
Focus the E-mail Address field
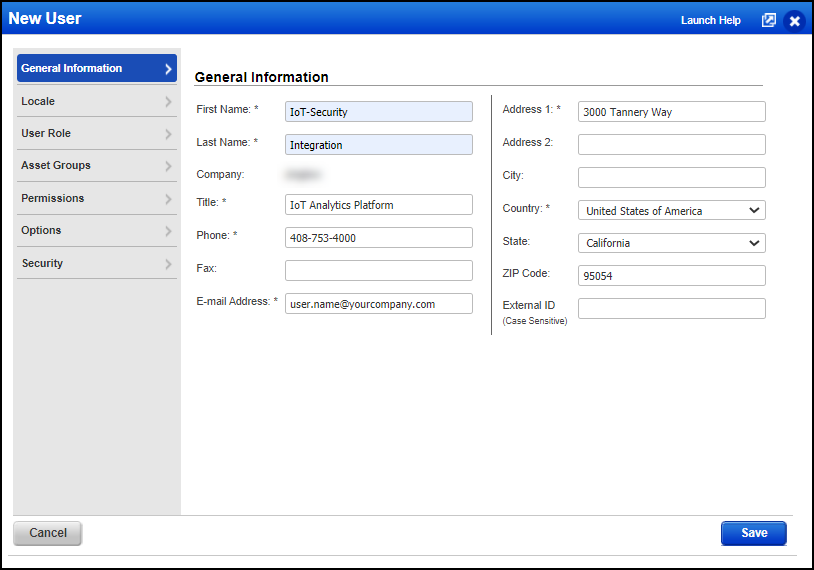(x=378, y=304)
